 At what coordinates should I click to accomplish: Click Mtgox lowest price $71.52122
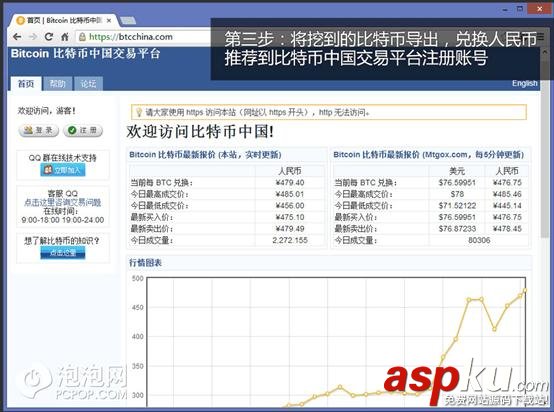(457, 206)
